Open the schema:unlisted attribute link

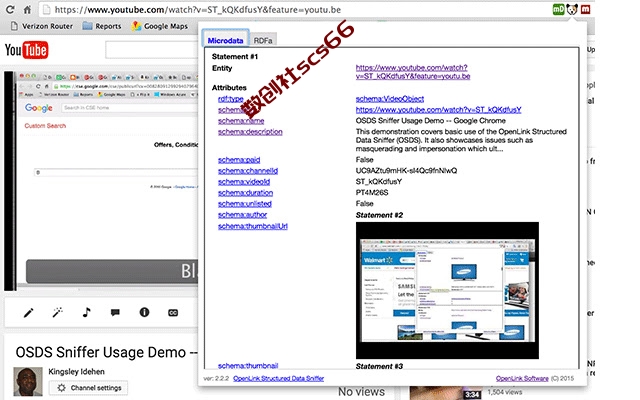point(244,204)
